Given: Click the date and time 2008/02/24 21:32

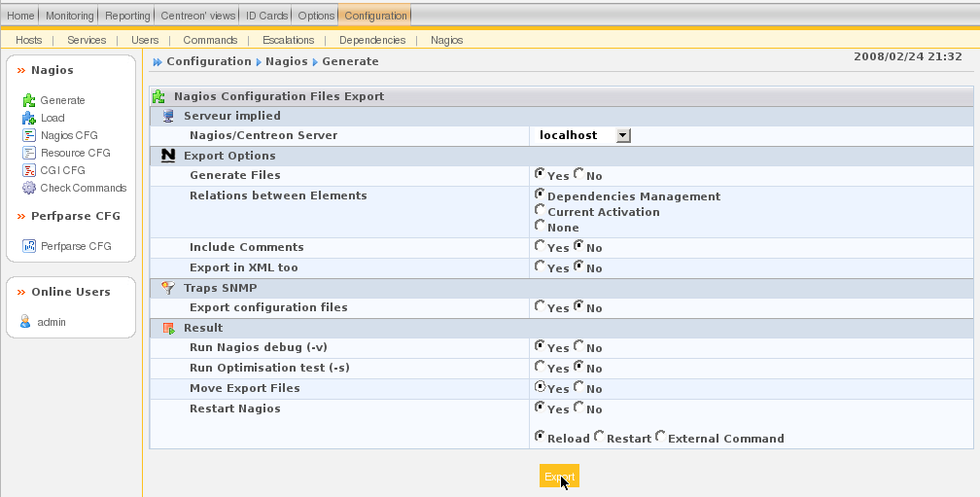Looking at the screenshot, I should tap(908, 56).
